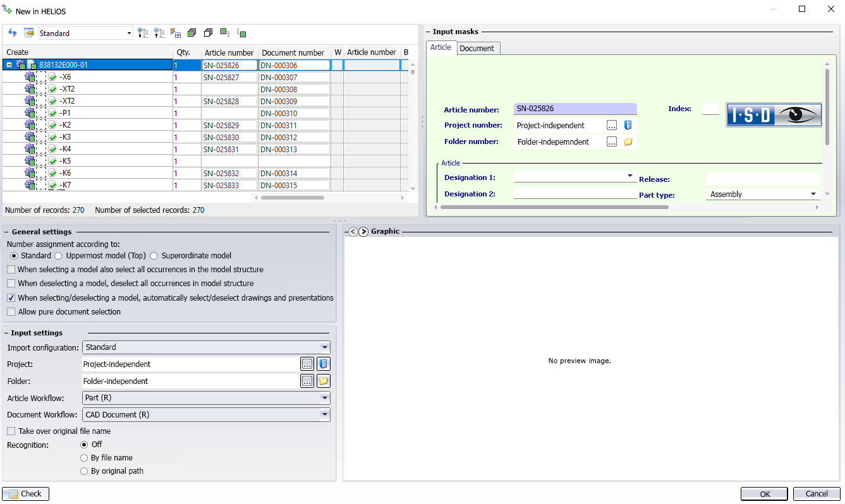Enable Allow pure document selection
Viewport: 845px width, 504px height.
coord(11,312)
